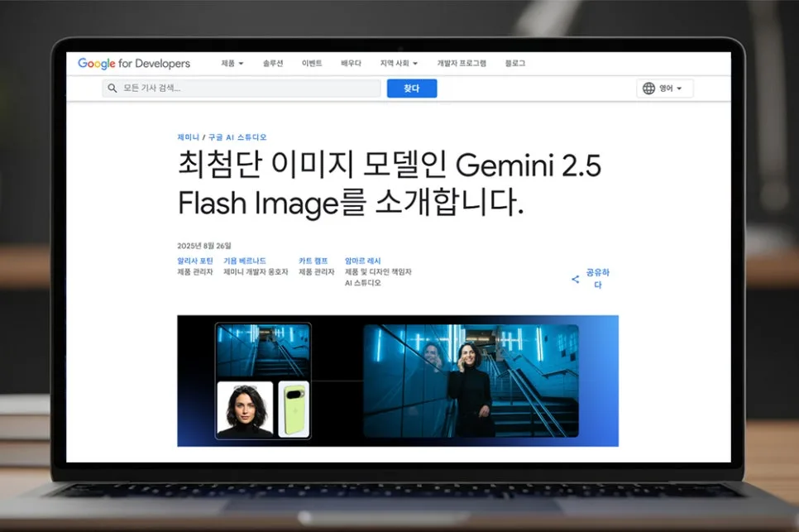Screen dimensions: 799x532
Task: Click the magnifier search icon
Action: click(x=112, y=89)
